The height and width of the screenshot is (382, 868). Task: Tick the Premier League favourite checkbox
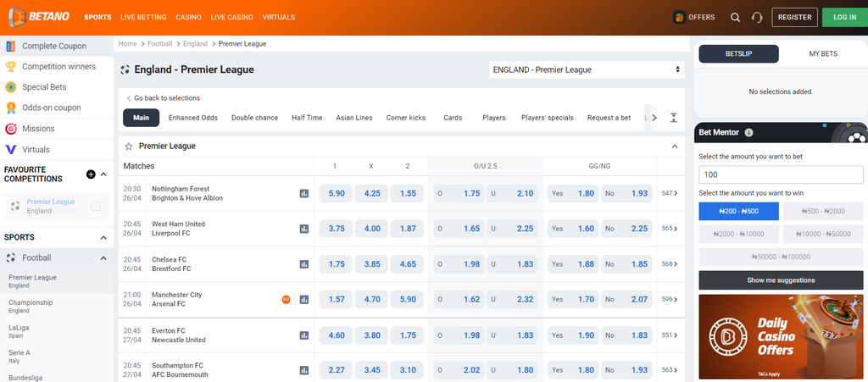tap(95, 206)
